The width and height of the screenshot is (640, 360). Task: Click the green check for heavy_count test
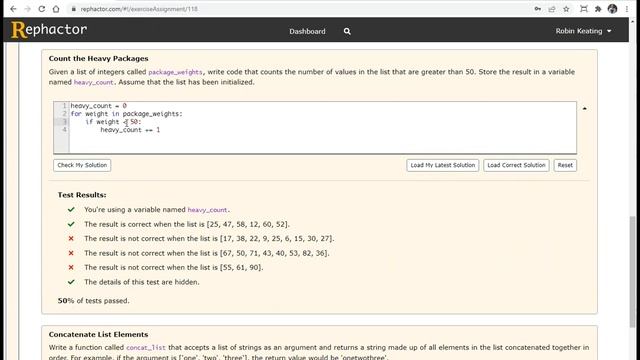[71, 209]
